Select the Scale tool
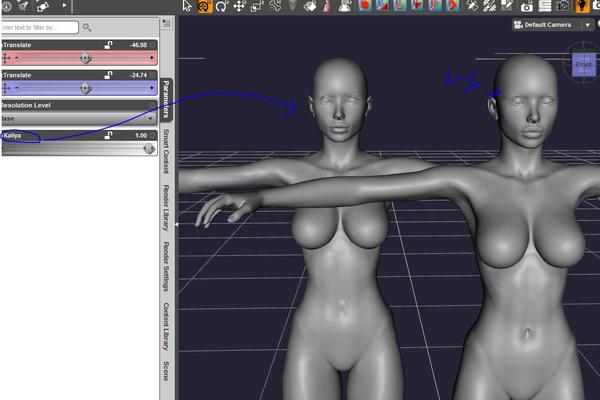Image resolution: width=600 pixels, height=400 pixels. [257, 6]
